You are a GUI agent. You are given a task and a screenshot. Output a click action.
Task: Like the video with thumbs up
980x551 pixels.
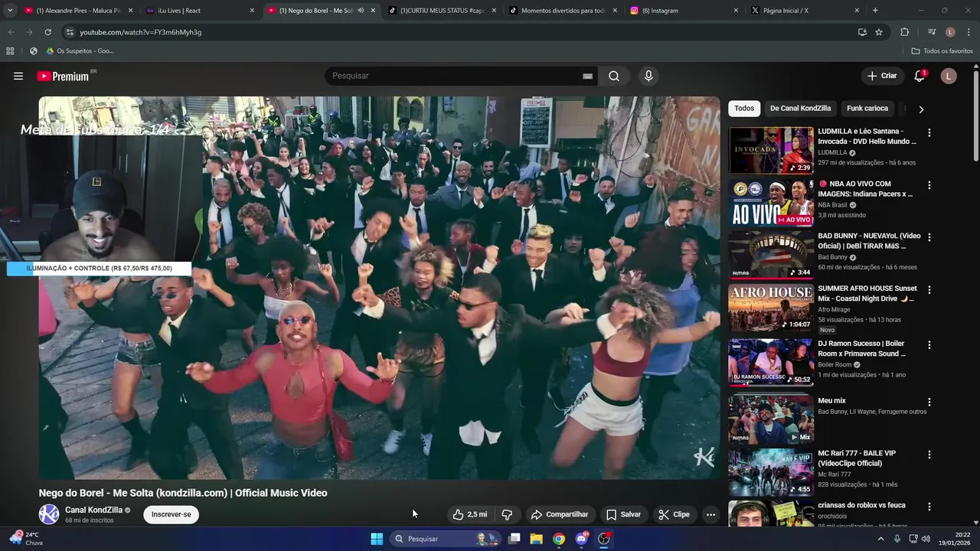coord(470,514)
